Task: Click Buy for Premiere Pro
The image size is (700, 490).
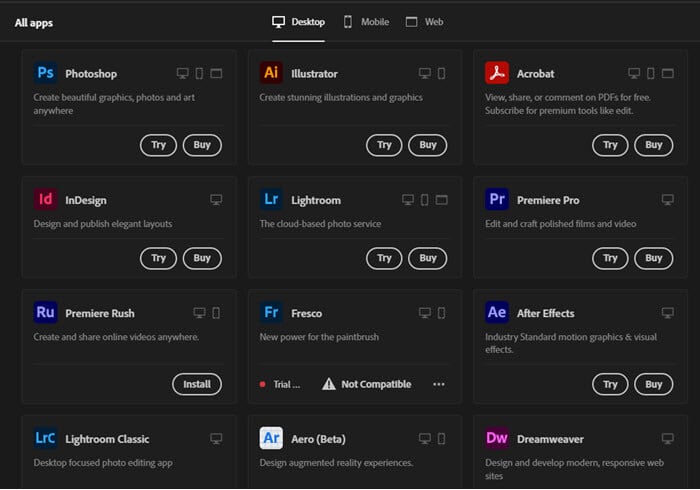Action: pyautogui.click(x=654, y=258)
